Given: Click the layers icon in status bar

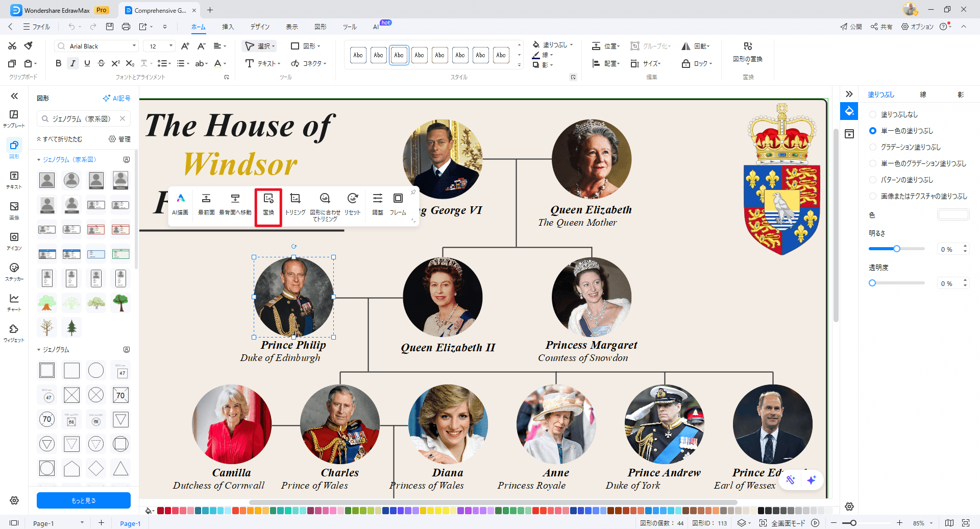Looking at the screenshot, I should pos(742,523).
